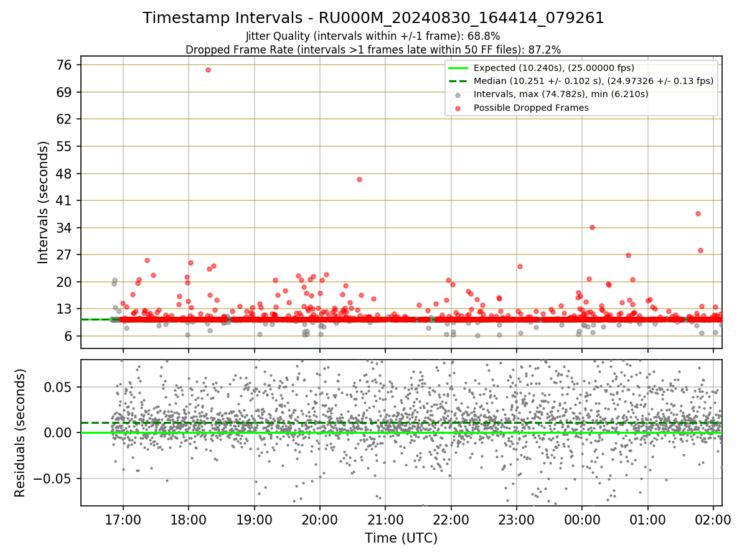
Task: Click the red outlier point near 38 seconds before 02:00
Action: [x=698, y=213]
